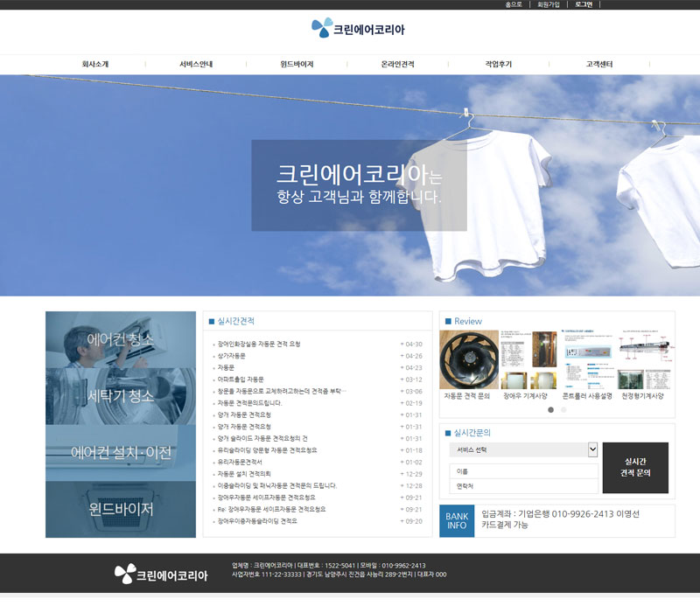The height and width of the screenshot is (606, 700).
Task: Click the 크린에어코리아 header logo
Action: (x=358, y=29)
